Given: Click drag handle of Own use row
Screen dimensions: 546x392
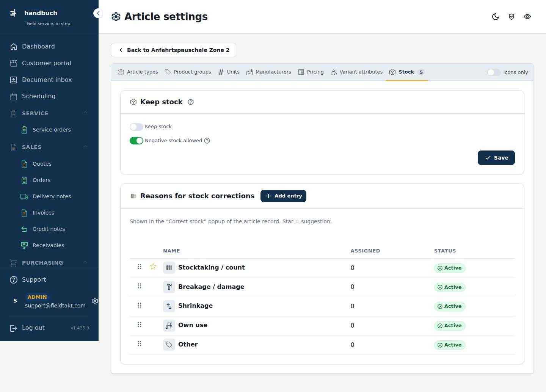Looking at the screenshot, I should click(140, 325).
